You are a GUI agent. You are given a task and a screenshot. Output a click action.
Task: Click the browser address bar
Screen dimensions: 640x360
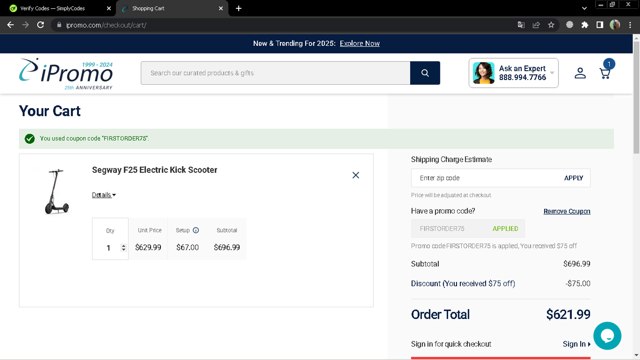pos(286,25)
